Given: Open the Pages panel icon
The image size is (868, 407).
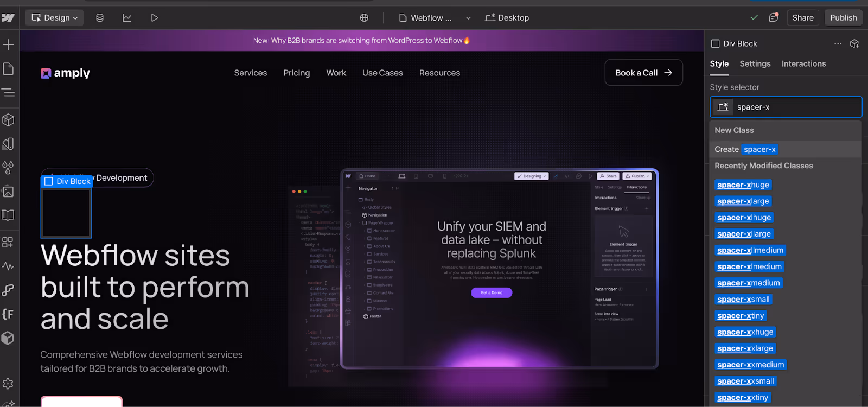Looking at the screenshot, I should pos(8,69).
